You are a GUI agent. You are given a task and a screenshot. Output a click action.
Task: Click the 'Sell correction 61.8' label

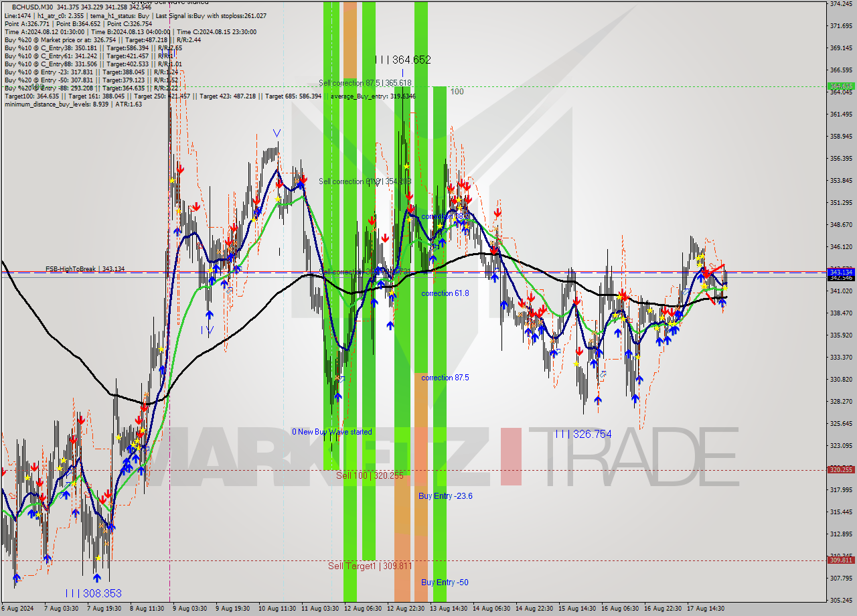(365, 181)
